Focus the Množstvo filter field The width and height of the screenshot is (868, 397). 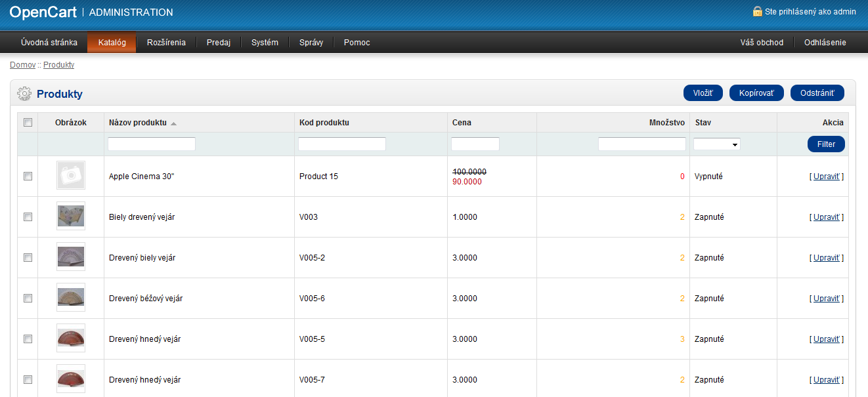tap(642, 144)
